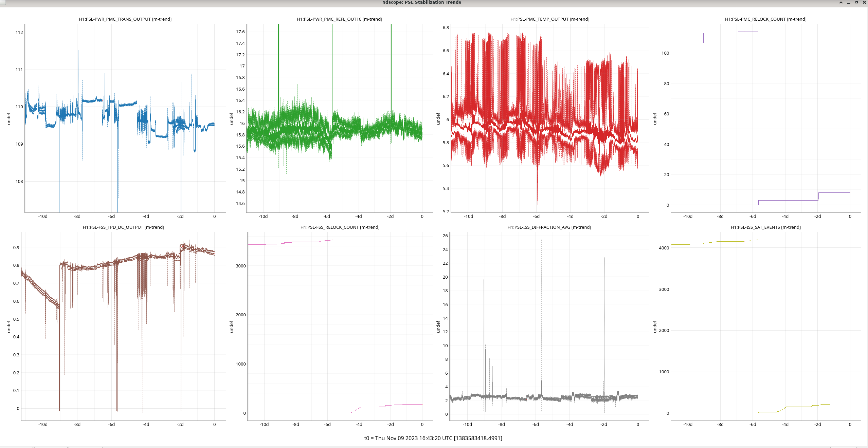Click the t0 timestamp label at bottom
The width and height of the screenshot is (868, 448).
433,438
